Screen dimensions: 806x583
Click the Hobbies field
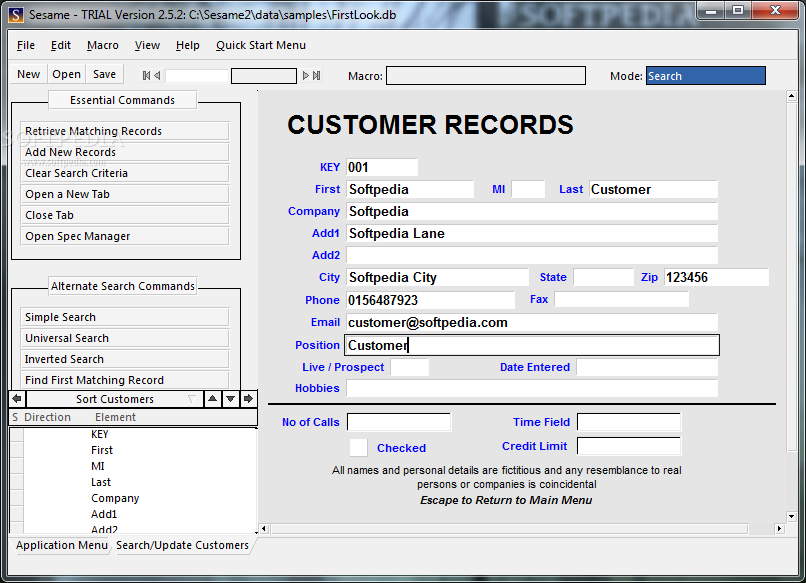532,388
